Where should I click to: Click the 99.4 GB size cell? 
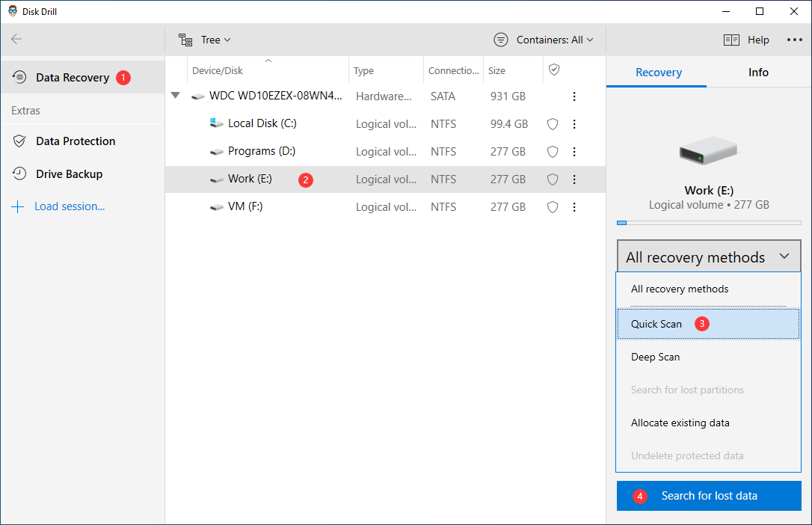click(509, 123)
